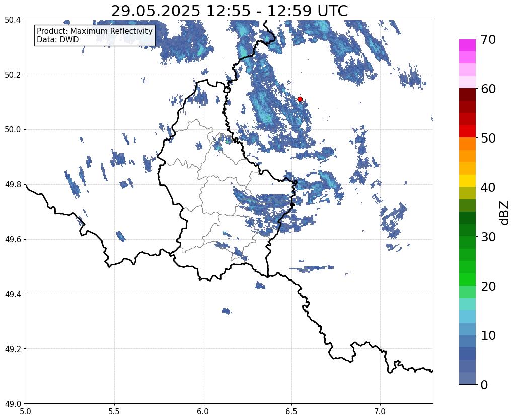This screenshot has height=420, width=515.
Task: Select the light cyan colorbar segment above 10
Action: (467, 316)
